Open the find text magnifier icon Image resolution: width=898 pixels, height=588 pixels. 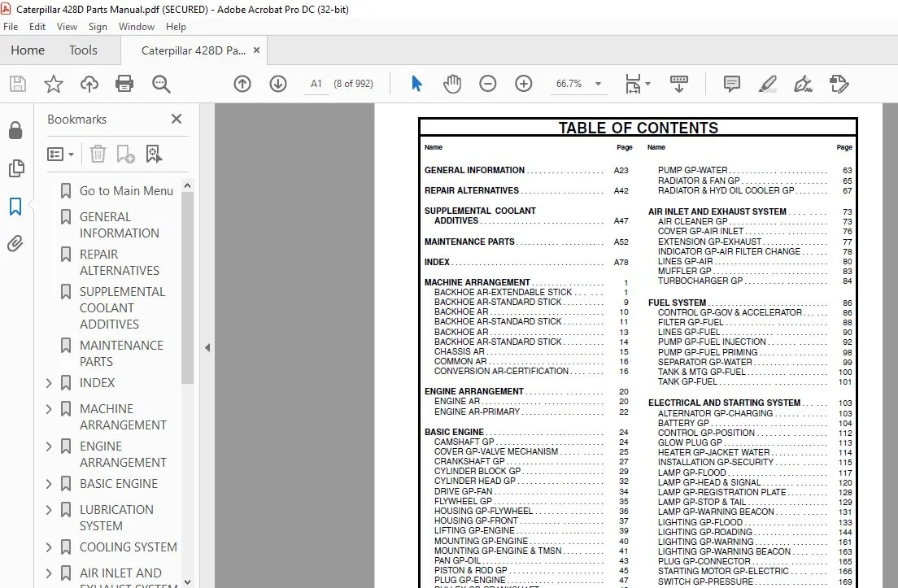pyautogui.click(x=161, y=84)
